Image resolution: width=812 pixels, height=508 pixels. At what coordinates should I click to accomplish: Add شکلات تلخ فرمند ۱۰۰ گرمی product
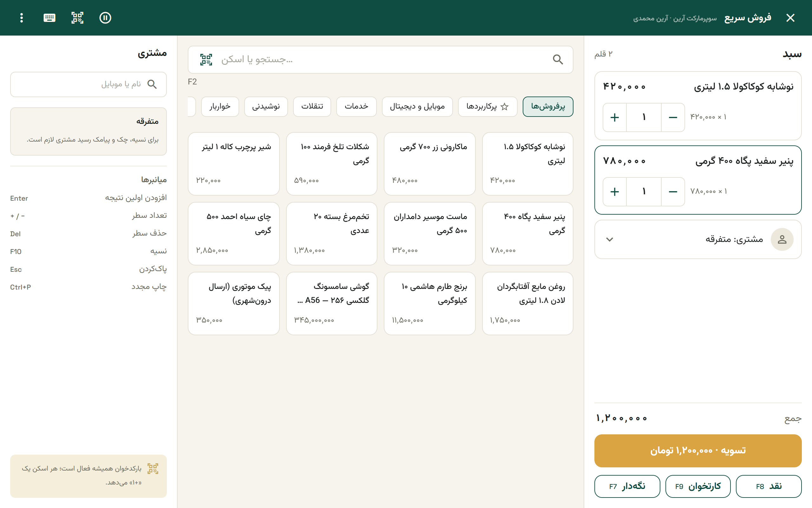(x=331, y=164)
